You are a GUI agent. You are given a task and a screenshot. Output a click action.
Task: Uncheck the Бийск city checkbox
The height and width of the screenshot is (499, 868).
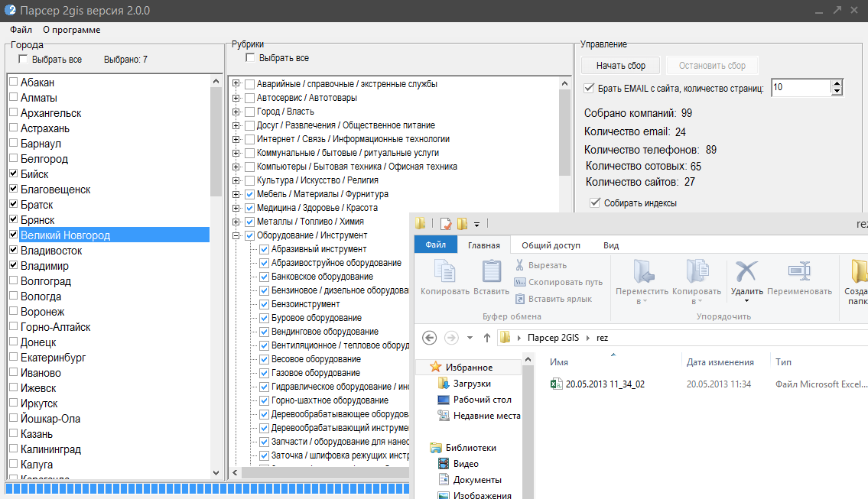pyautogui.click(x=14, y=173)
